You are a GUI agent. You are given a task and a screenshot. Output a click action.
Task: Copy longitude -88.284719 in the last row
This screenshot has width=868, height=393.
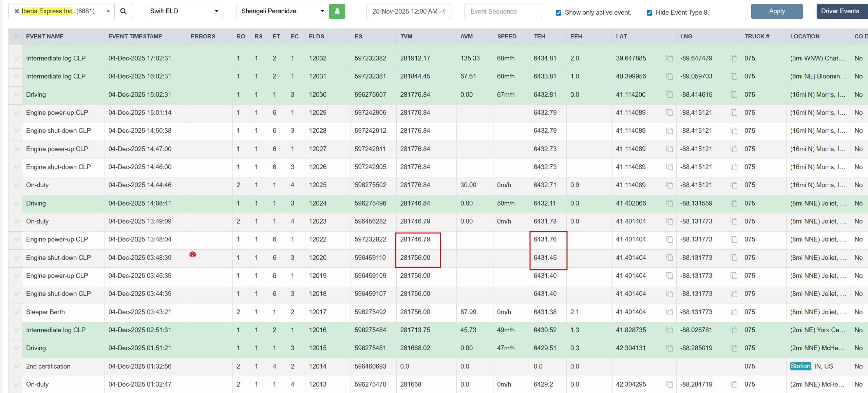(x=734, y=385)
